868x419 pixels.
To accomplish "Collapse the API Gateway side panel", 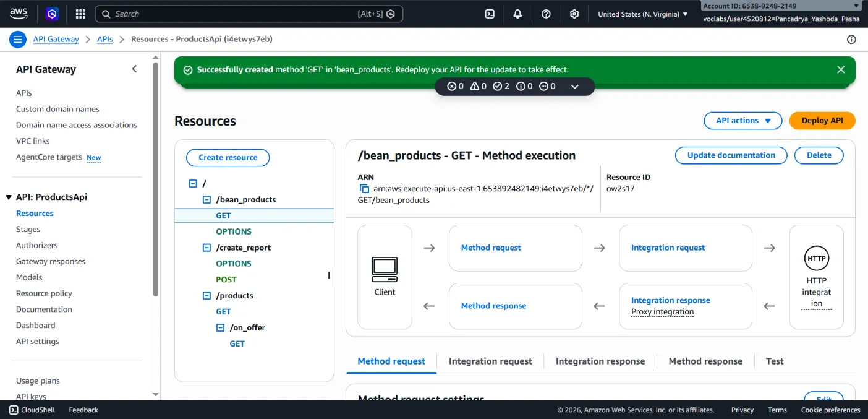I will pos(134,69).
